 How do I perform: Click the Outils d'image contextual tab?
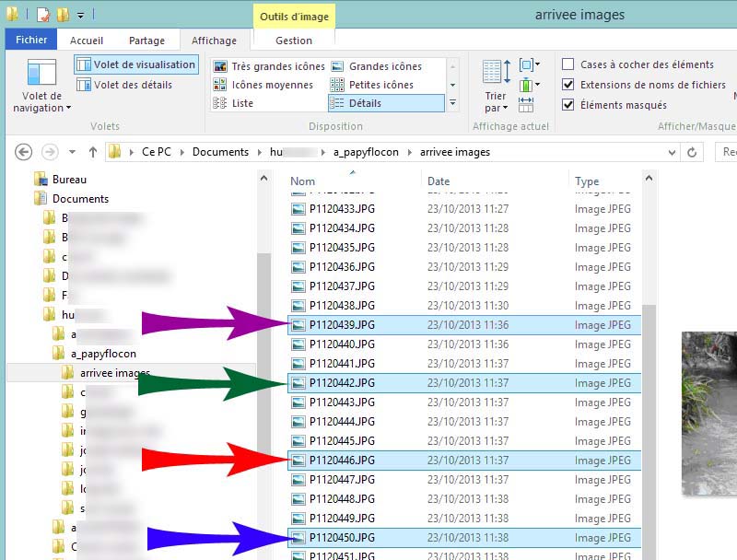tap(294, 17)
